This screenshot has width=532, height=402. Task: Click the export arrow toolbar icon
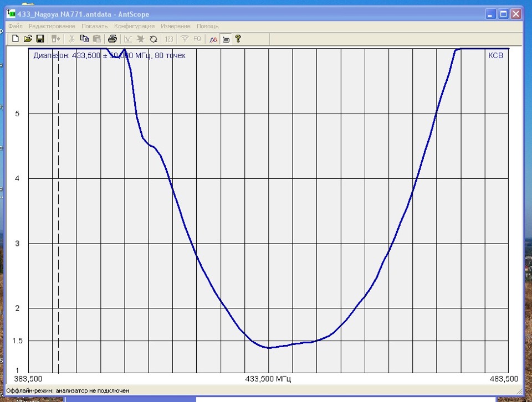55,39
